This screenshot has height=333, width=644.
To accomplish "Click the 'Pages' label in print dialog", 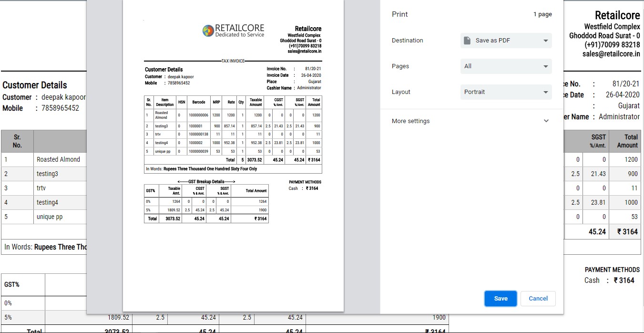I will [x=400, y=66].
